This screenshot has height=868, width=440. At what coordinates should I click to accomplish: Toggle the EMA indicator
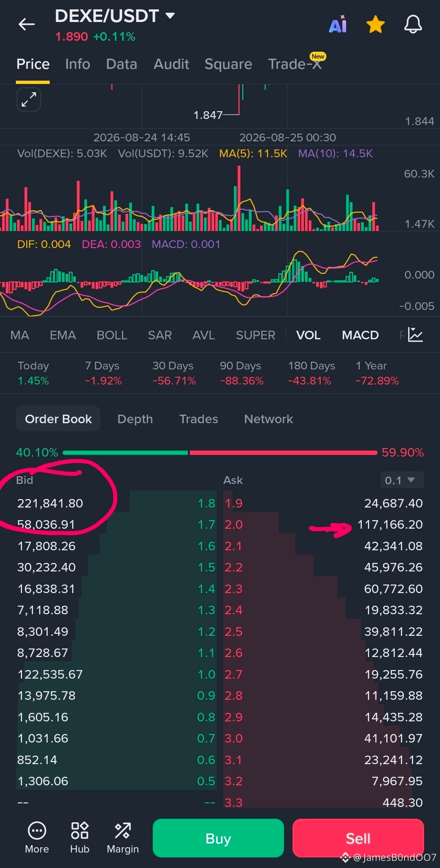click(x=63, y=335)
